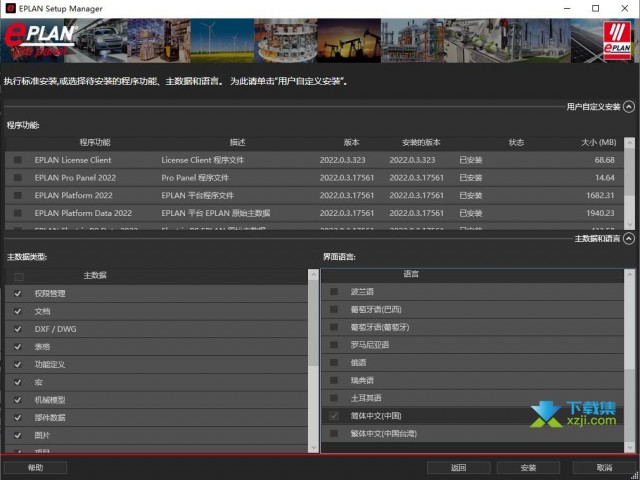
Task: Uncheck the 权限管理 master data checkbox
Action: (18, 293)
